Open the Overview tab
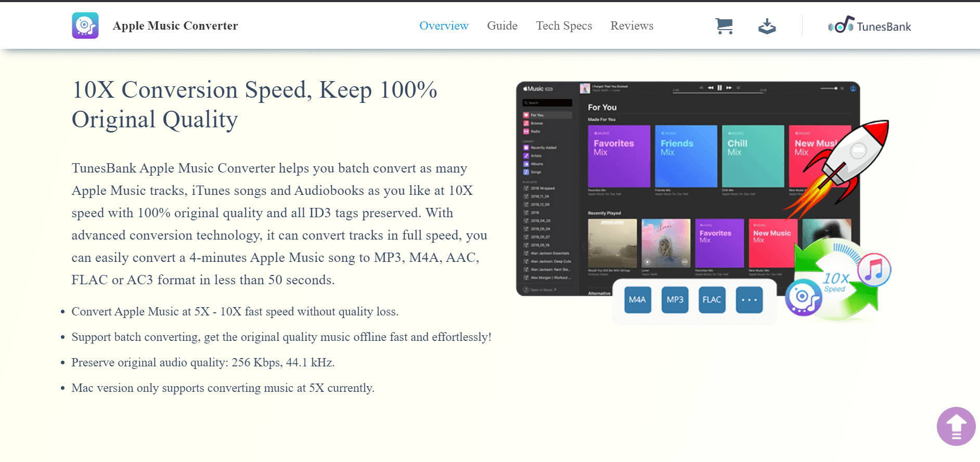The width and height of the screenshot is (980, 462). pos(444,25)
